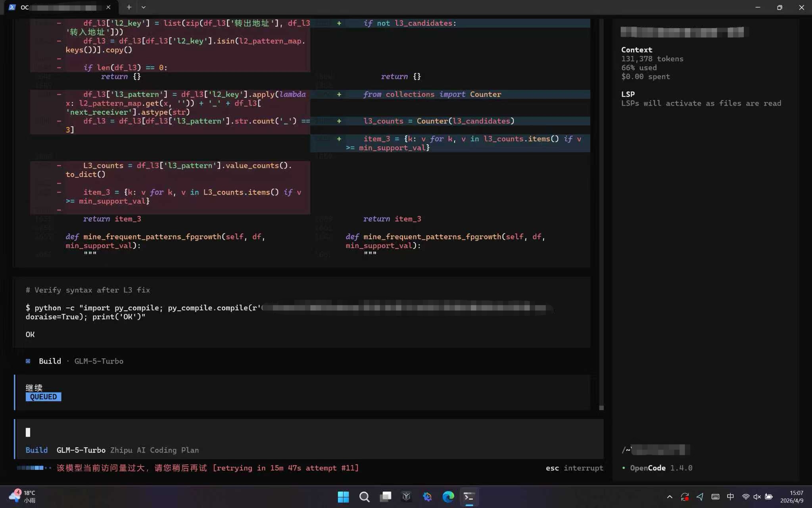Image resolution: width=812 pixels, height=508 pixels.
Task: Click the muted volume icon
Action: (x=757, y=497)
